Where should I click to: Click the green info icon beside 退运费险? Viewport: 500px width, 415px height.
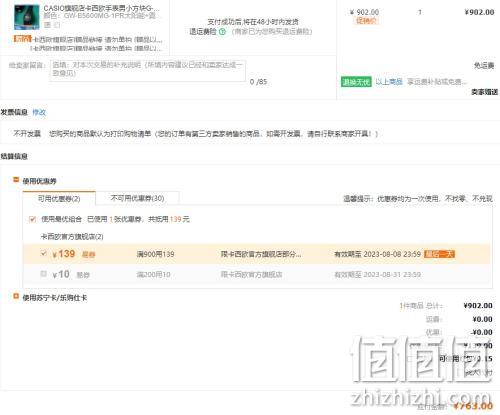coord(222,32)
